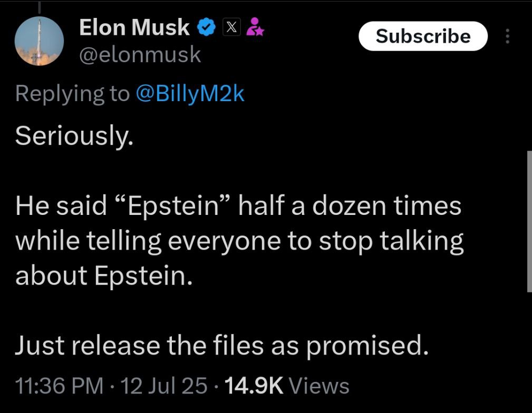Click the quoted word "Epstein" in the tweet
Image resolution: width=532 pixels, height=413 pixels.
(173, 206)
